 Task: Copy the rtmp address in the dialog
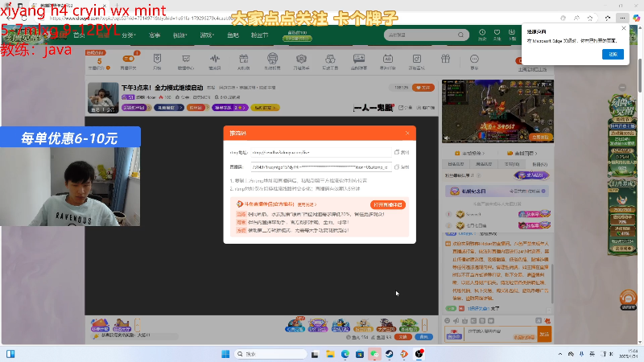[402, 152]
